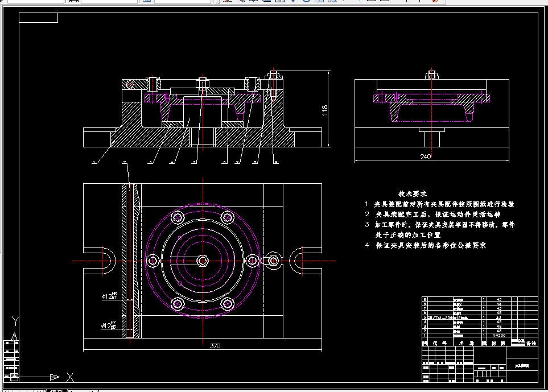
Task: Select part balloon number 7
Action: click(x=237, y=163)
